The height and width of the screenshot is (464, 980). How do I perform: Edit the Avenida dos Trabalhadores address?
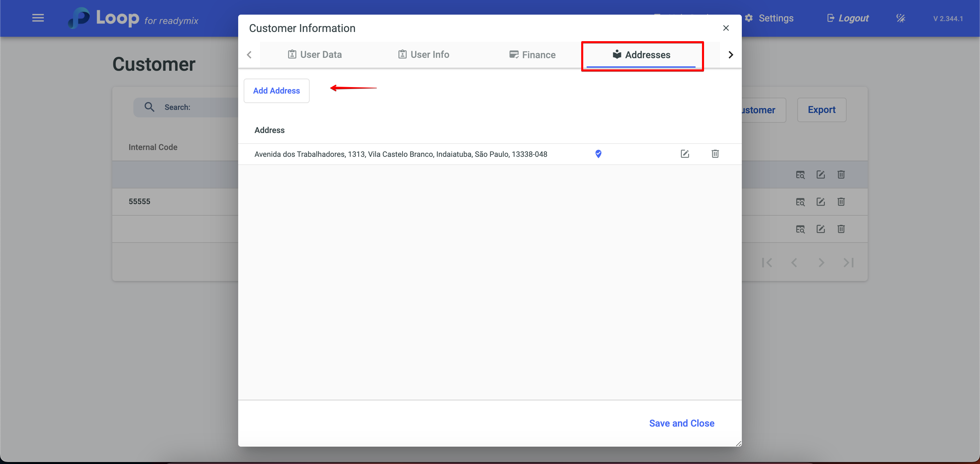pyautogui.click(x=684, y=154)
